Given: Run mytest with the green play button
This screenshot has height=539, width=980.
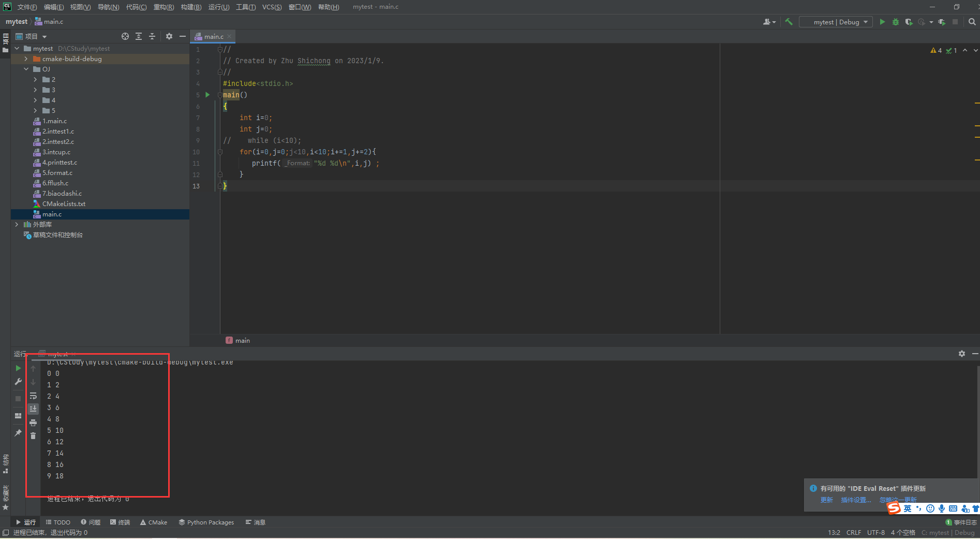Looking at the screenshot, I should 882,22.
